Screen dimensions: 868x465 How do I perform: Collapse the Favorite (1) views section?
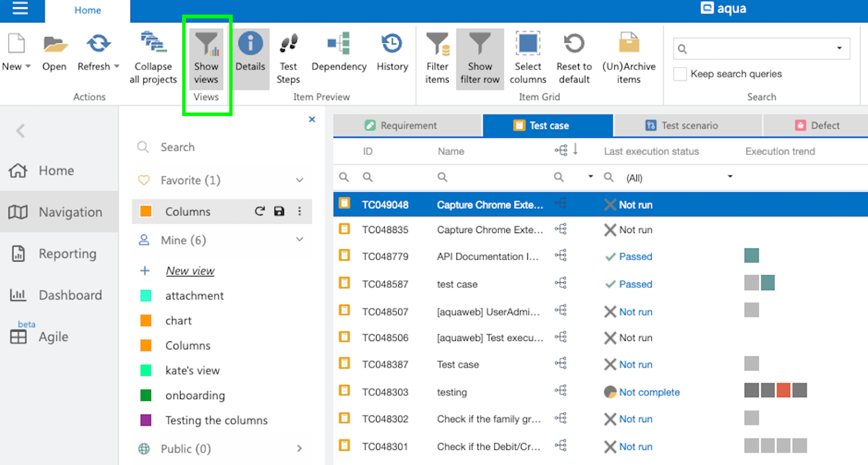tap(299, 180)
